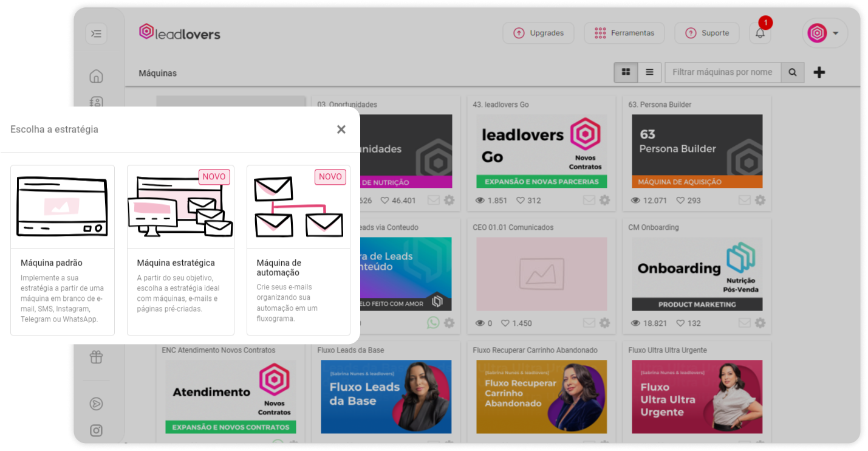Click the Instagram icon in sidebar

coord(96,430)
